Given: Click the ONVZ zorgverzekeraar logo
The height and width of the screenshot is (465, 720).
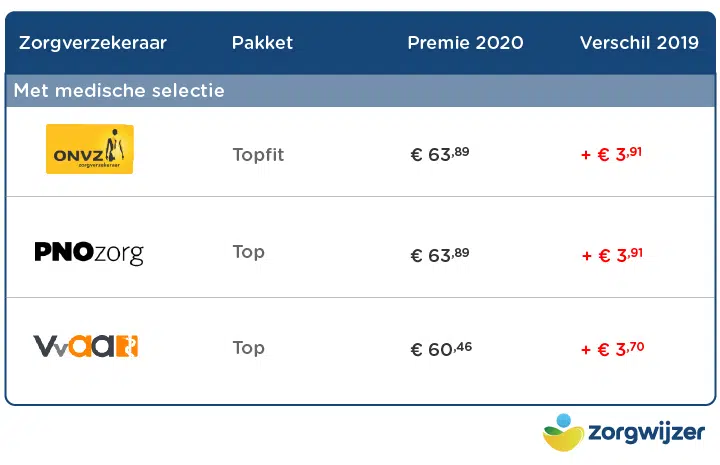Looking at the screenshot, I should click(90, 149).
